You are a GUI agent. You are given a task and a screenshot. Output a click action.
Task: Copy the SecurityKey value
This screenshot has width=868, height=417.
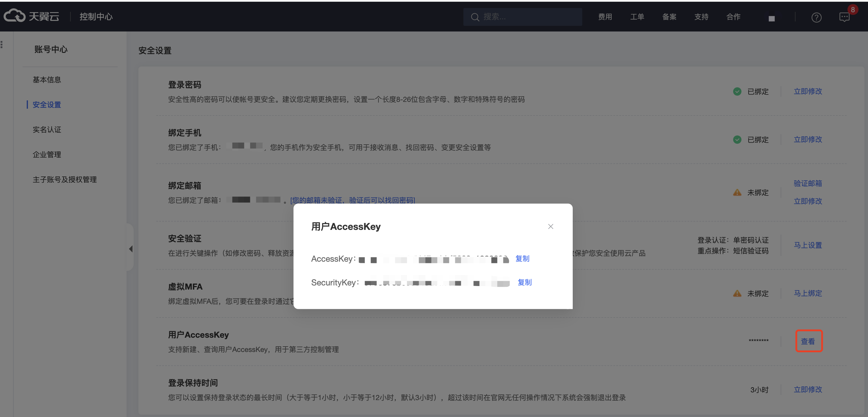pos(524,282)
